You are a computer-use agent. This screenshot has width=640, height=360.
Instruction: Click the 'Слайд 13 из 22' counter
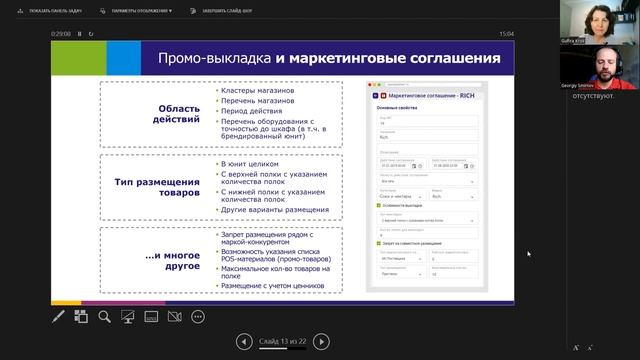click(x=282, y=341)
